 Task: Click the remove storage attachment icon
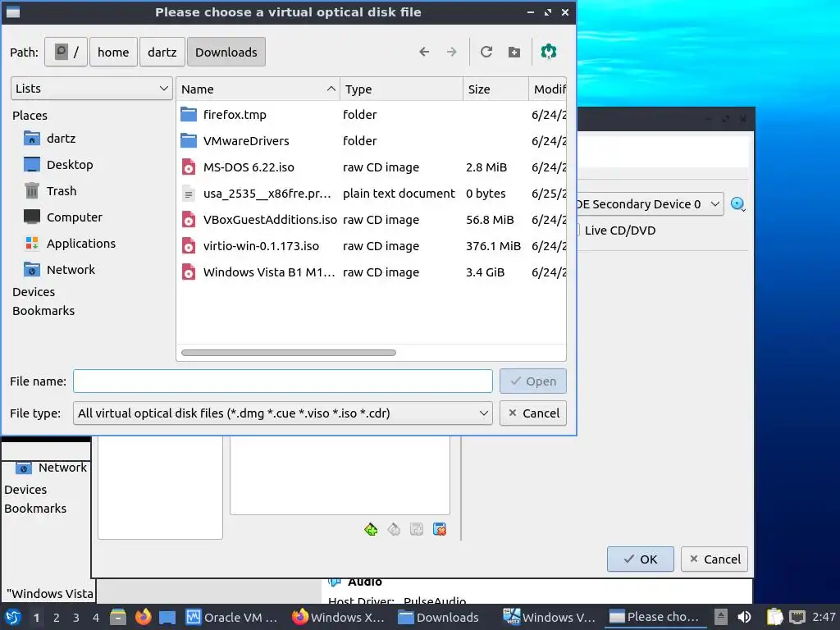point(440,529)
